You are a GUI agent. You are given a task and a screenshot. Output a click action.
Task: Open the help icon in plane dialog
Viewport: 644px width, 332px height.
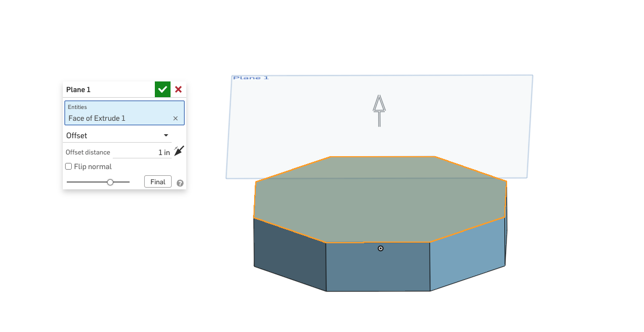180,183
